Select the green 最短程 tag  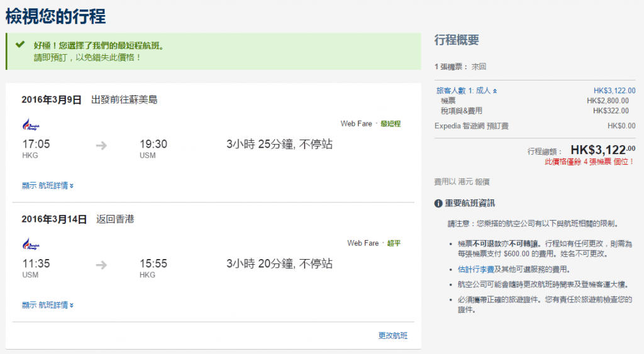(x=390, y=124)
